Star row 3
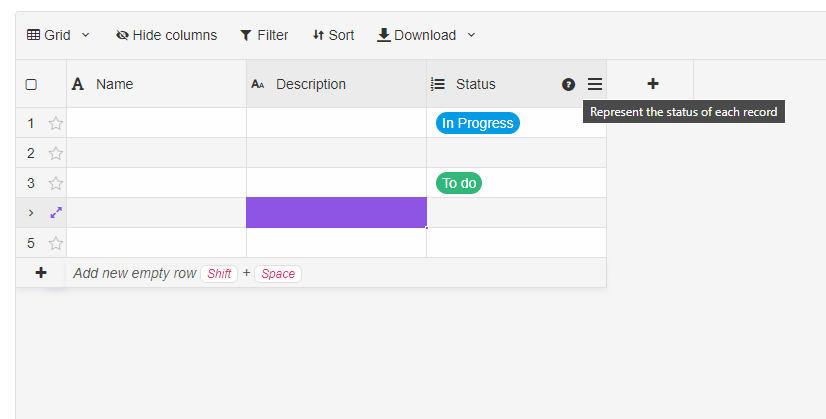 [56, 183]
